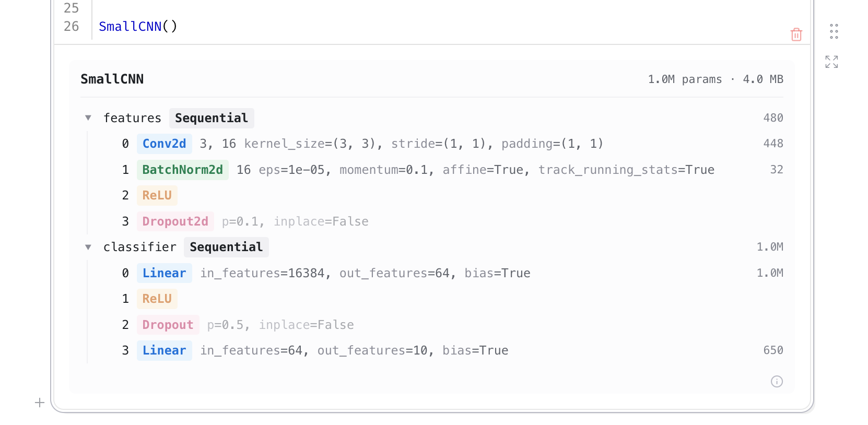Click the ReLU layer under classifier
Screen dimensions: 868x425
pos(157,299)
